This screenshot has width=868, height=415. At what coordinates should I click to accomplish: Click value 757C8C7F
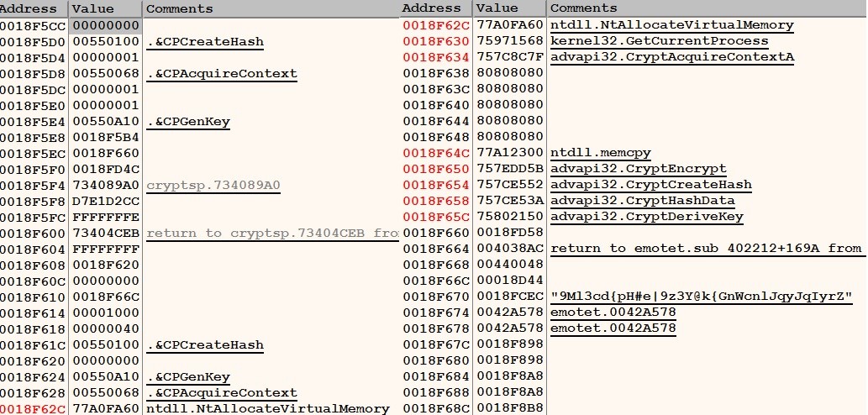510,57
